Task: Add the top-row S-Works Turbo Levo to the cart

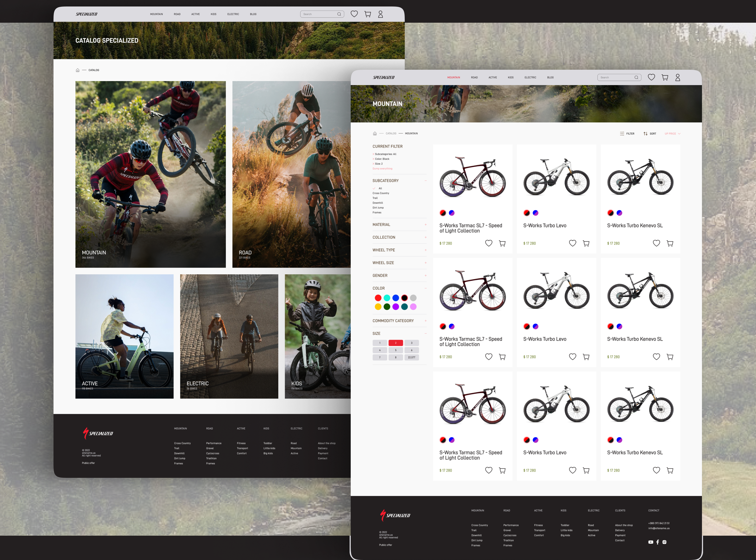Action: coord(586,244)
